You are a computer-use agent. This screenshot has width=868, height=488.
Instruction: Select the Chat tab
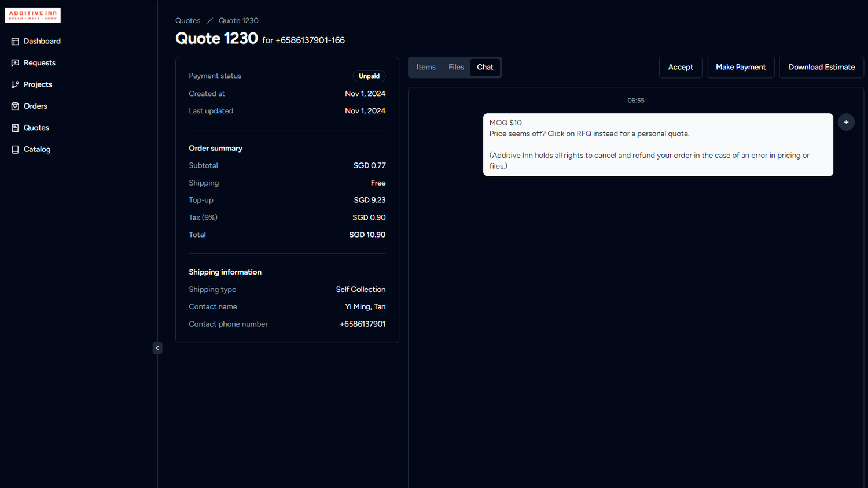(485, 67)
